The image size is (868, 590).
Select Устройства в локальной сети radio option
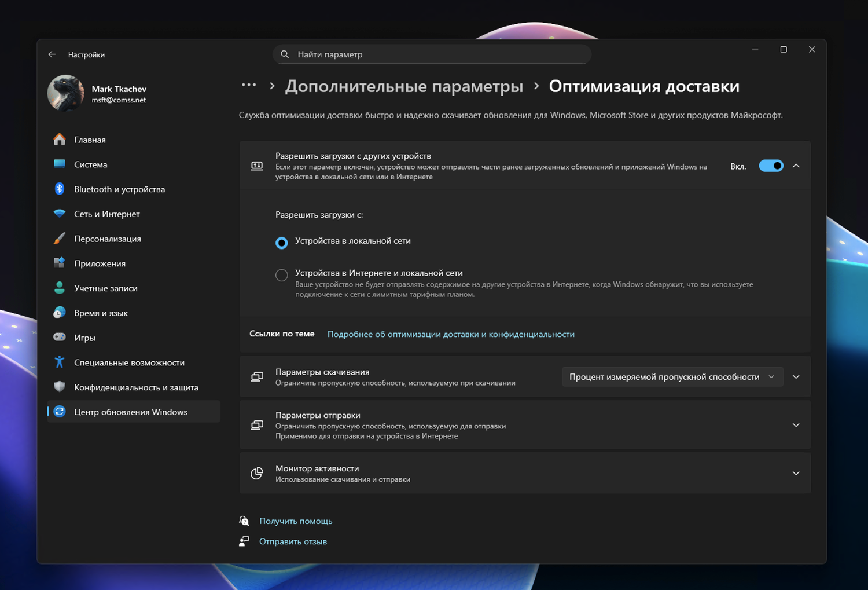pyautogui.click(x=282, y=243)
